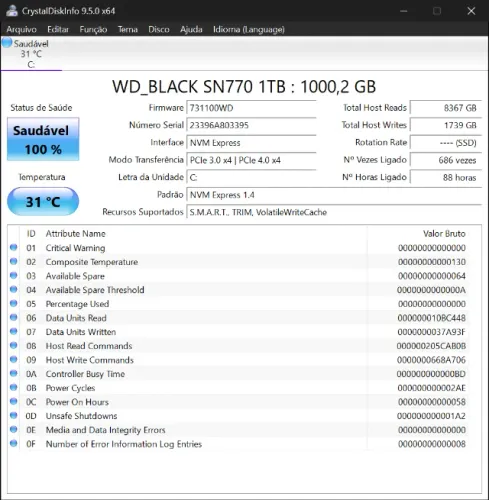Click the ID column header
This screenshot has height=500, width=489.
[x=31, y=234]
